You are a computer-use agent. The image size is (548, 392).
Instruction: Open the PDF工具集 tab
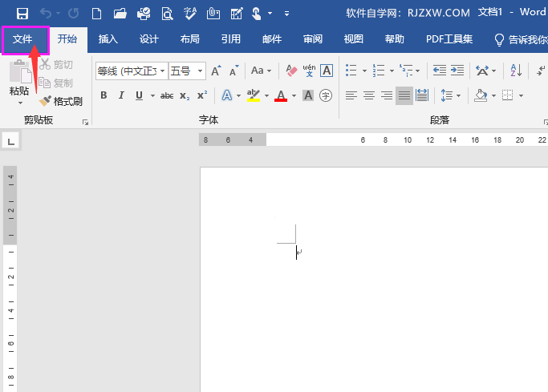(449, 39)
